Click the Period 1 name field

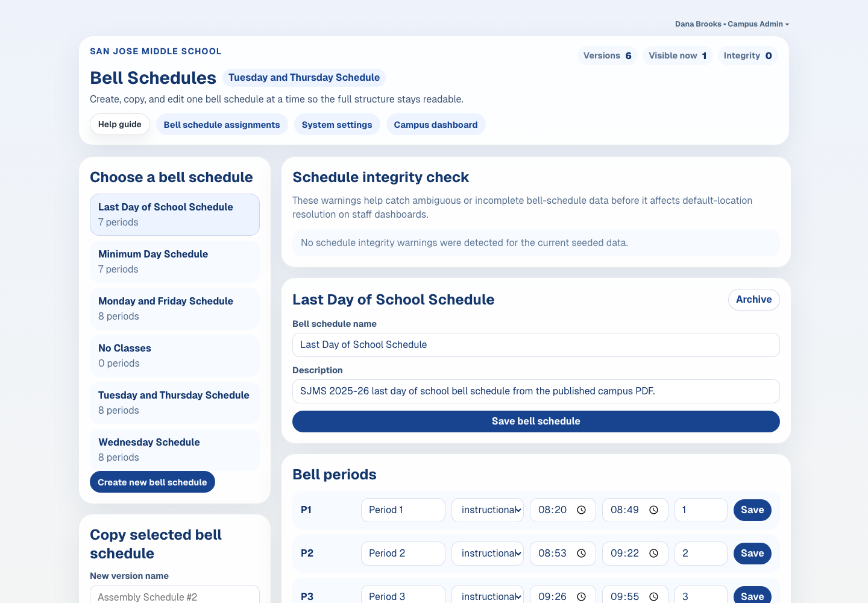click(x=403, y=510)
